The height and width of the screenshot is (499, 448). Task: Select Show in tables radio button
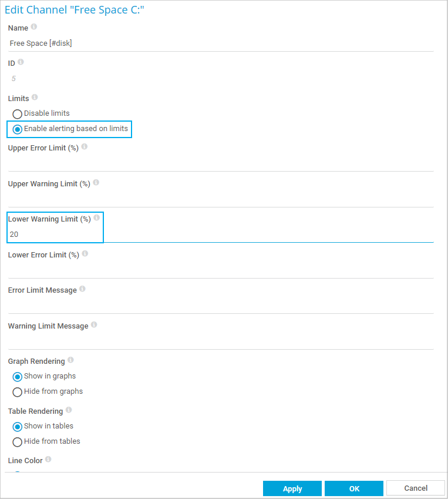pyautogui.click(x=18, y=426)
